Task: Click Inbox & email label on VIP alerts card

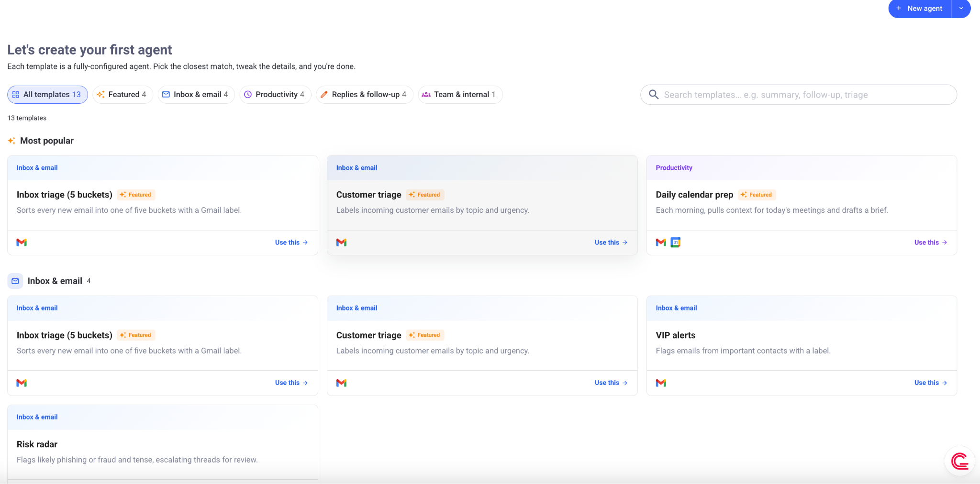Action: 676,308
